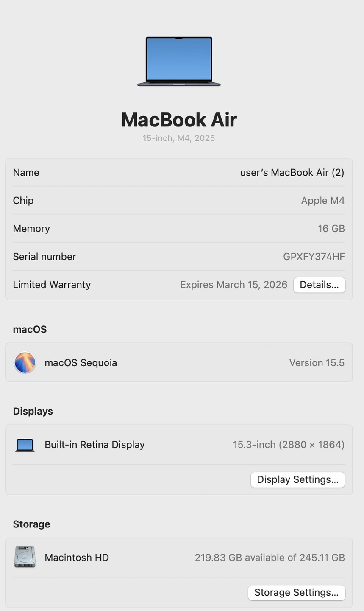Viewport: 364px width, 611px height.
Task: Click the Apple M4 chip value
Action: [x=322, y=200]
